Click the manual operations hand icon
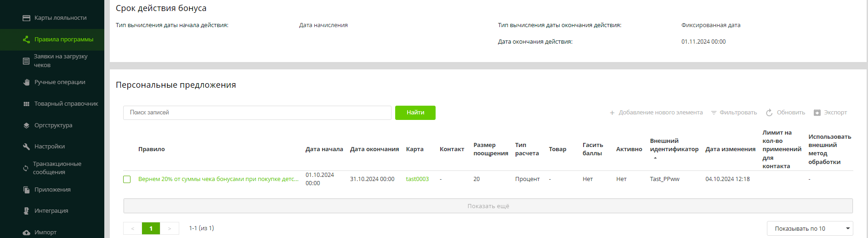 pyautogui.click(x=26, y=82)
